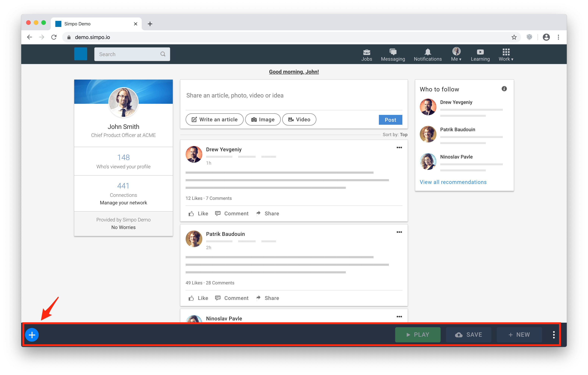Click the blue square site logo
The image size is (588, 375).
(x=81, y=54)
